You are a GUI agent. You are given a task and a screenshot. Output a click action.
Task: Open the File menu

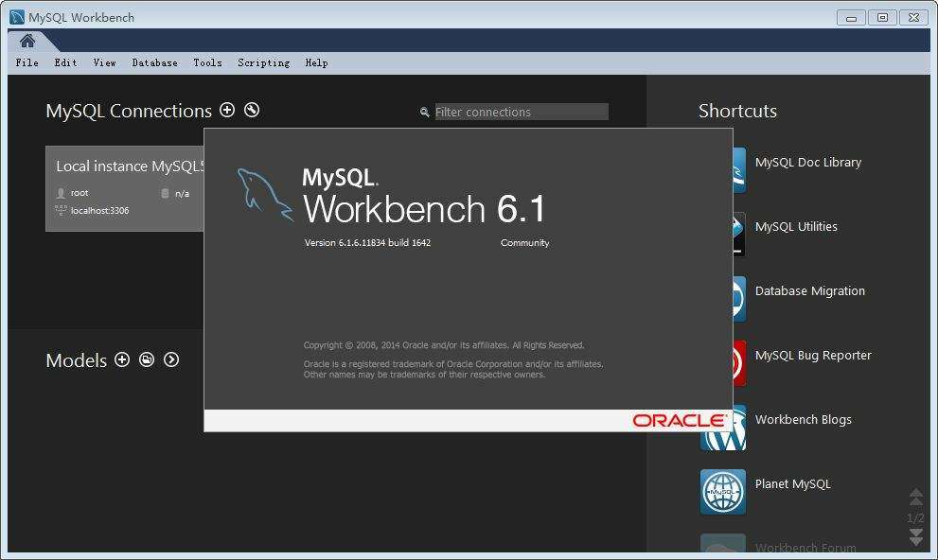coord(27,62)
